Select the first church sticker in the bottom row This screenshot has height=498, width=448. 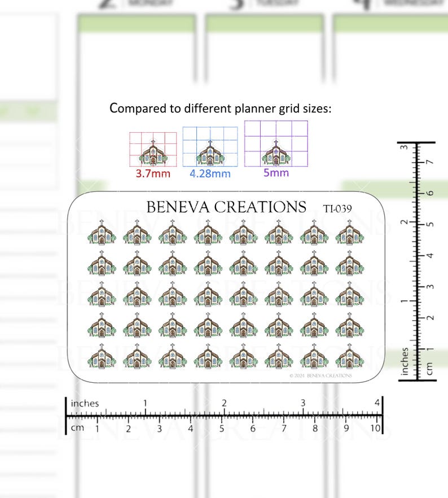pos(102,356)
